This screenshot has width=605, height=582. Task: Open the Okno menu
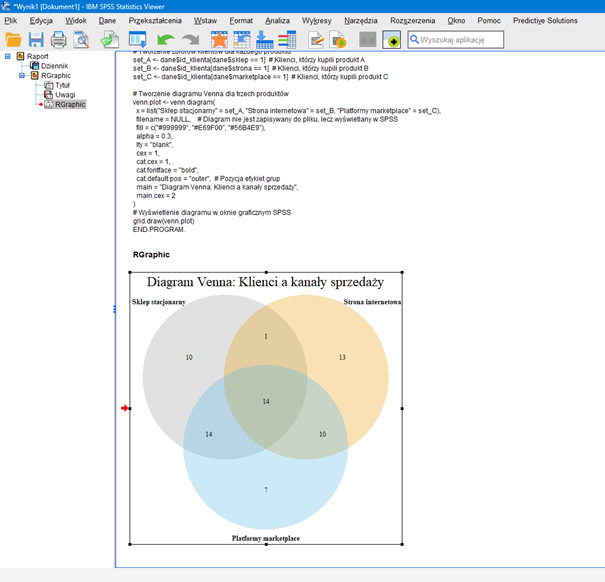pos(456,20)
